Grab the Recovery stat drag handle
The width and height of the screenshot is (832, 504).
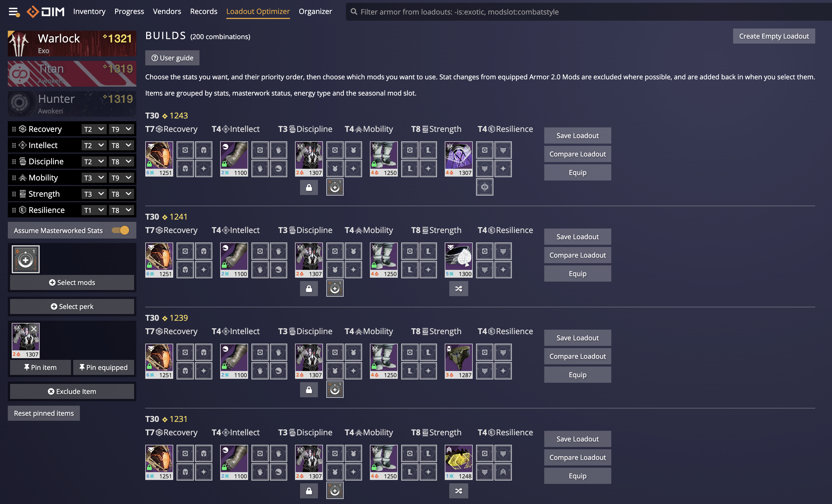[x=14, y=129]
